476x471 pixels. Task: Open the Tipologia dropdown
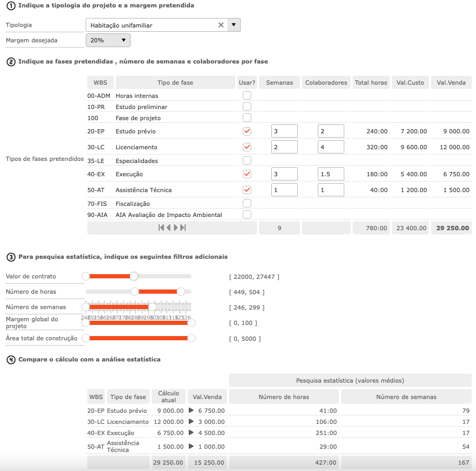(233, 24)
